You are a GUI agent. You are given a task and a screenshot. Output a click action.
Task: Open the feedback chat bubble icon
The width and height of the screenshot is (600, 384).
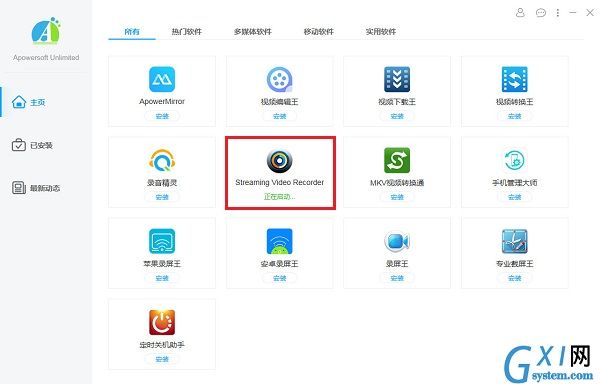coord(541,13)
